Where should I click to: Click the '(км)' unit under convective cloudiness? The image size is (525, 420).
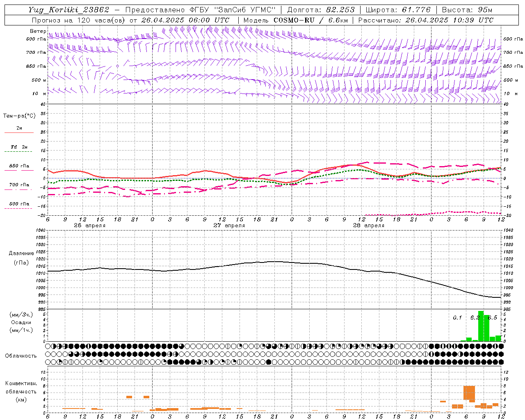pyautogui.click(x=21, y=399)
